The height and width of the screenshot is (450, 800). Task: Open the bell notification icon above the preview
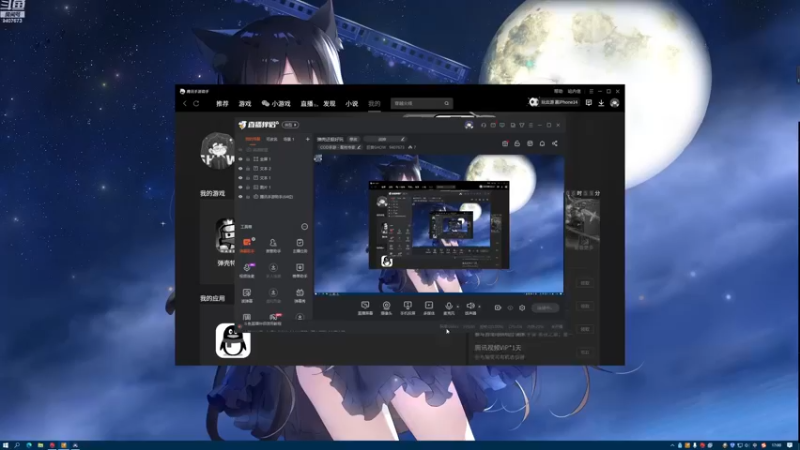[x=542, y=144]
